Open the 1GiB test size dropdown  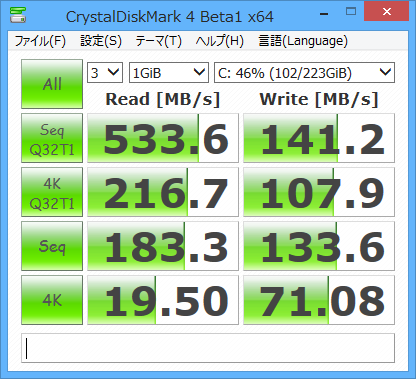169,72
